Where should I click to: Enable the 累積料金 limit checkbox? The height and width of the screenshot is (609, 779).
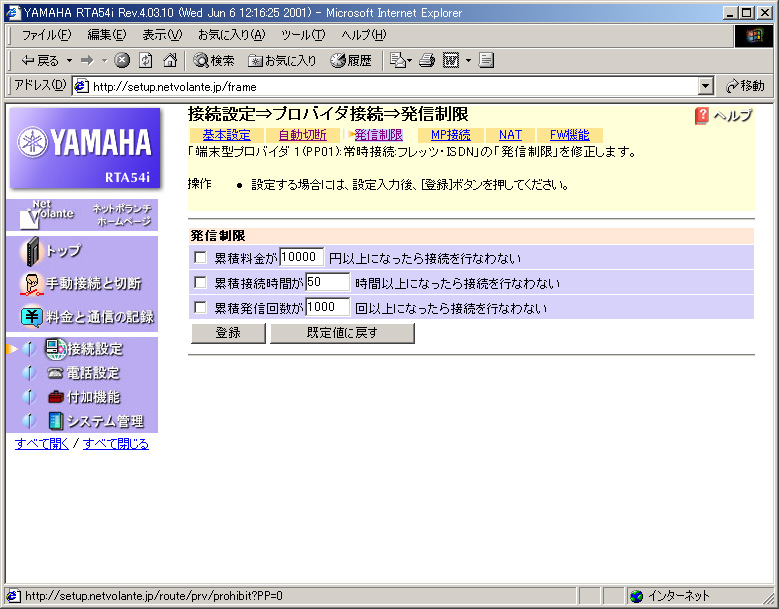pos(200,258)
